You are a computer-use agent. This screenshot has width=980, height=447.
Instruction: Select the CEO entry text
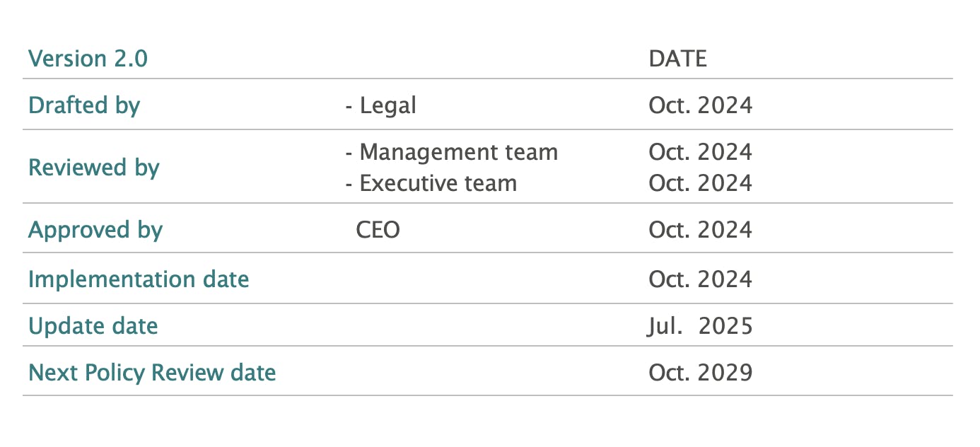tap(378, 230)
